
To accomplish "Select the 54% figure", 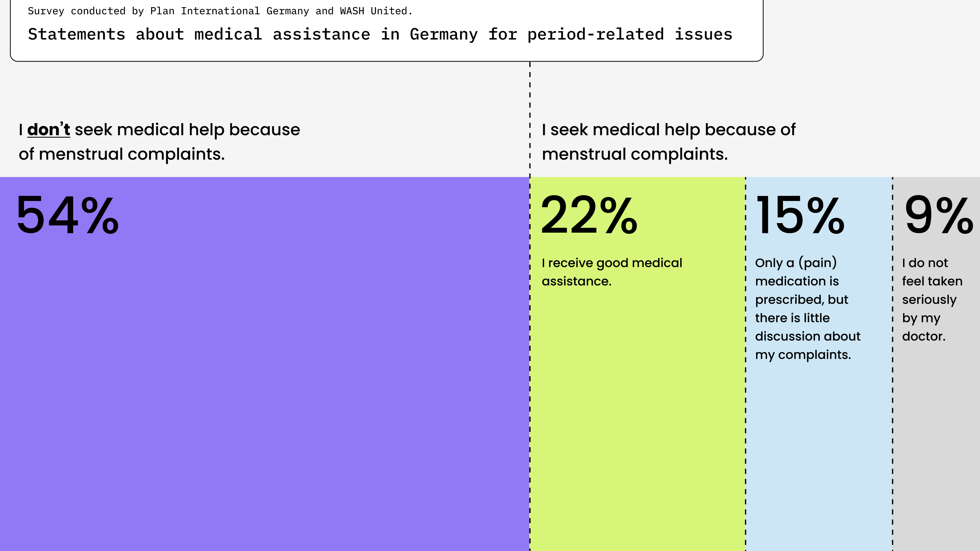I will [x=68, y=215].
